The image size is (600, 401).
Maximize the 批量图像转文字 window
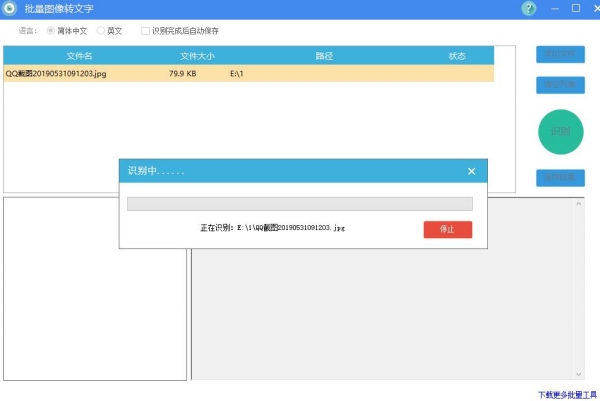pos(576,8)
